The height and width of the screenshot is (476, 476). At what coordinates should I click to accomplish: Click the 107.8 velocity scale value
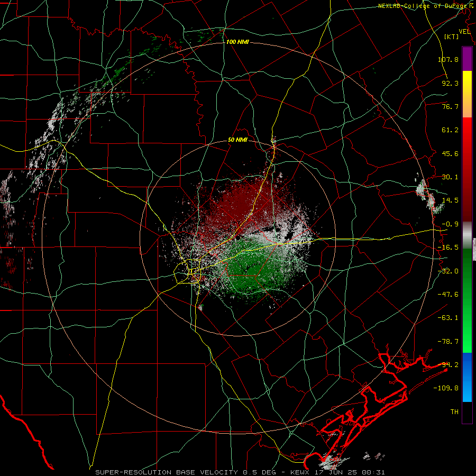pyautogui.click(x=448, y=59)
